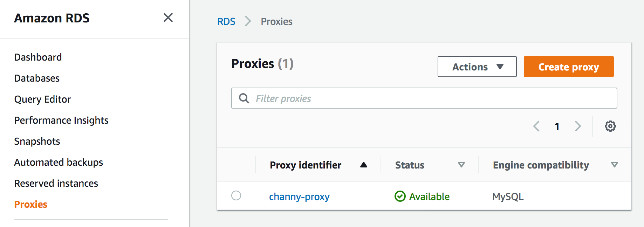Click the green Available status icon

tap(400, 196)
